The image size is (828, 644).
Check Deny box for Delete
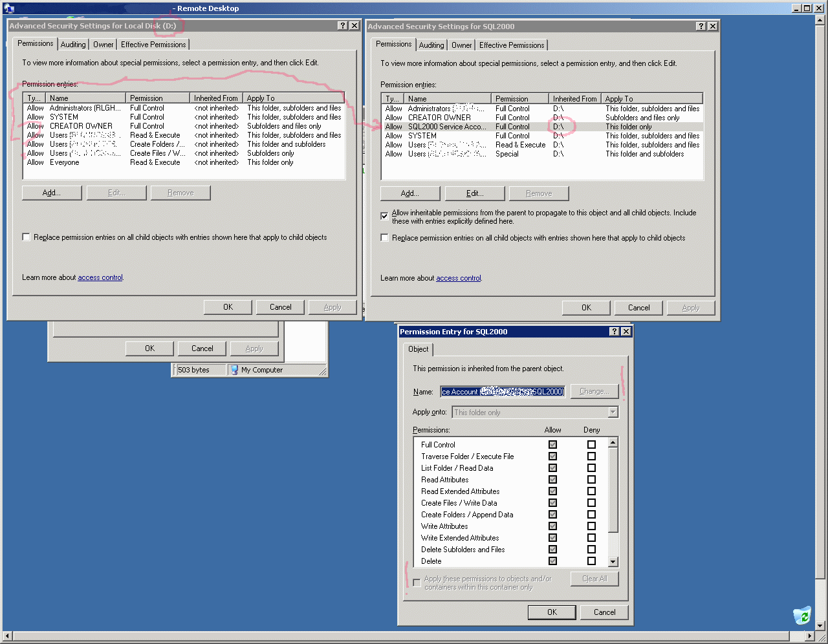591,561
